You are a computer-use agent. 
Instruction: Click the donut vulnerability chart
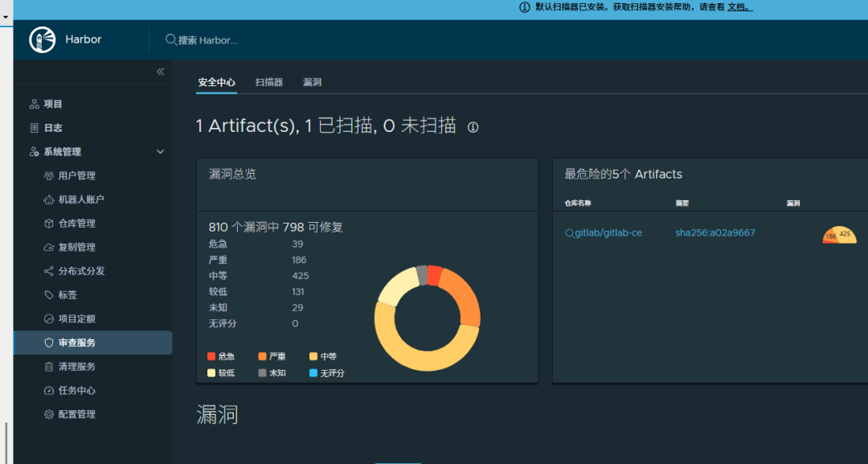coord(428,318)
